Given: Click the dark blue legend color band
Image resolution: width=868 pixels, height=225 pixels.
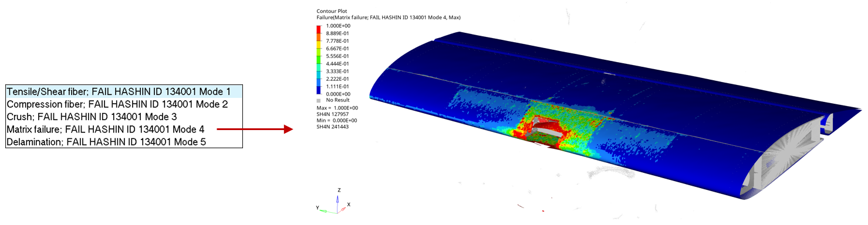Looking at the screenshot, I should tap(319, 90).
